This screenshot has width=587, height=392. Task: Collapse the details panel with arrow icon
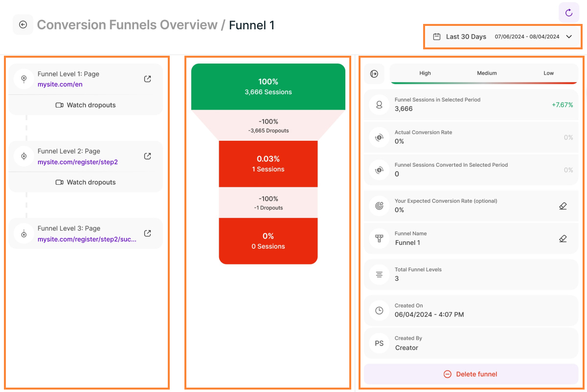point(374,73)
